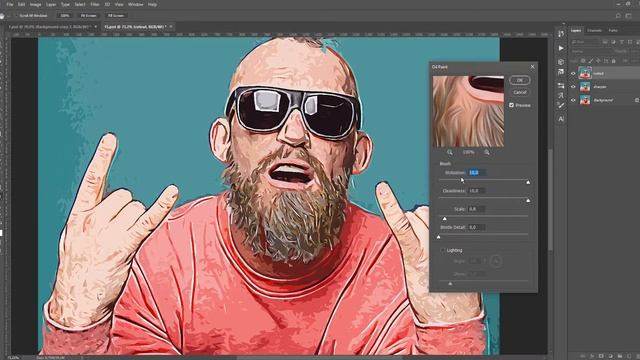Click the Bristle Detail slider handle
This screenshot has width=640, height=360.
click(x=439, y=237)
